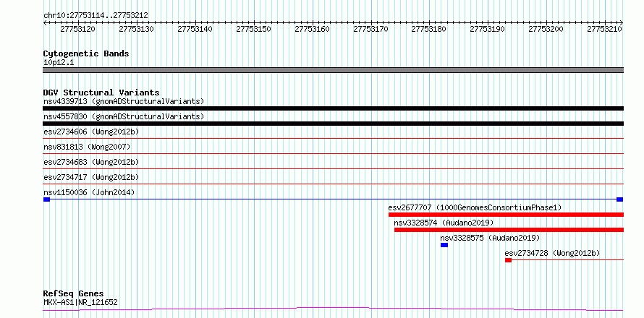This screenshot has height=318, width=644.
Task: Click the black bar below nsv4339713
Action: (x=333, y=108)
